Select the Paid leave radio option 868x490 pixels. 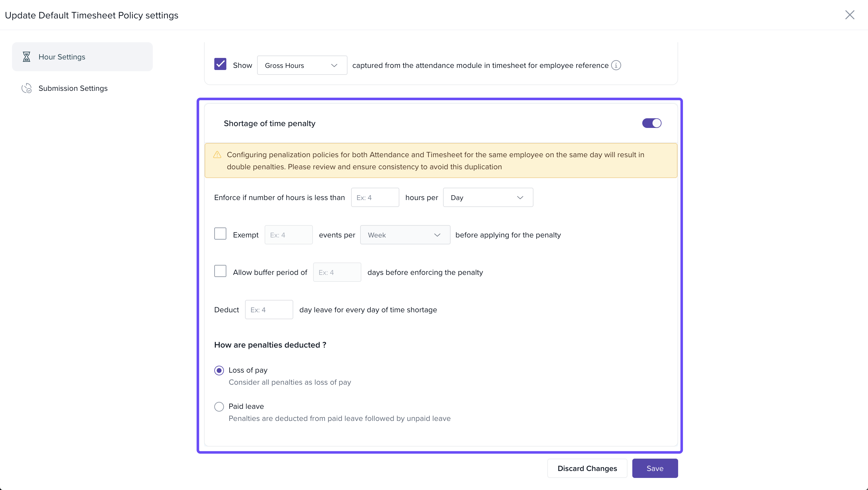point(219,407)
